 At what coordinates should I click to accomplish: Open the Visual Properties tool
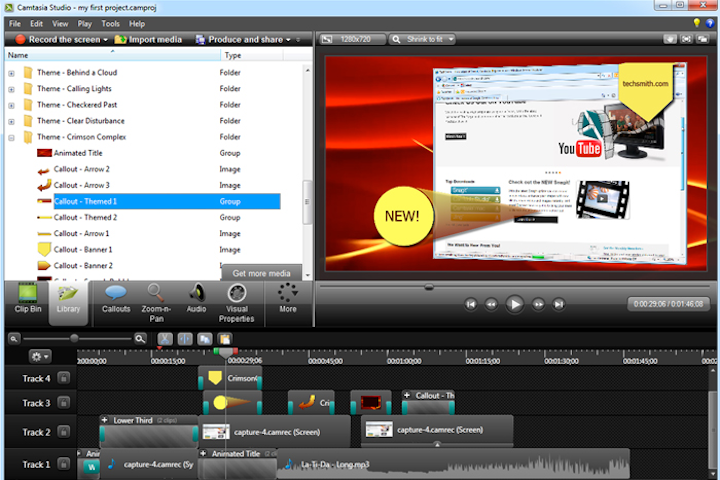[x=236, y=303]
